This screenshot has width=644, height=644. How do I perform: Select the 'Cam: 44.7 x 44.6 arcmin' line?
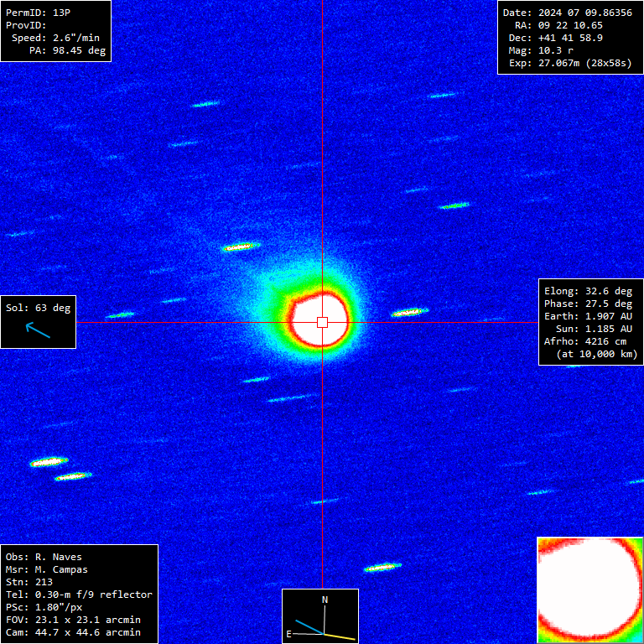pyautogui.click(x=73, y=632)
